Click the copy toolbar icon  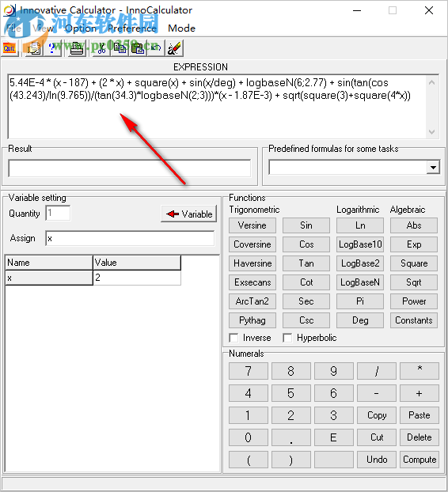point(120,48)
